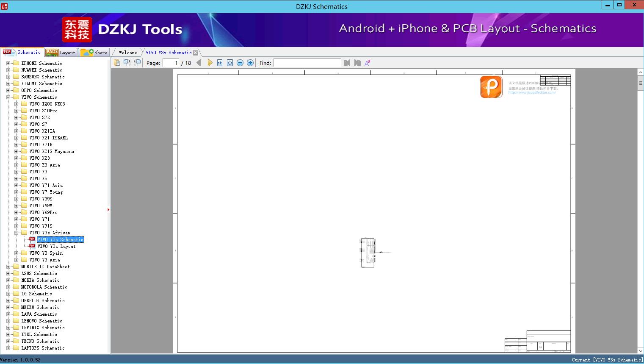This screenshot has height=364, width=644.
Task: Open the VIVO Y3s Layout file
Action: [56, 246]
